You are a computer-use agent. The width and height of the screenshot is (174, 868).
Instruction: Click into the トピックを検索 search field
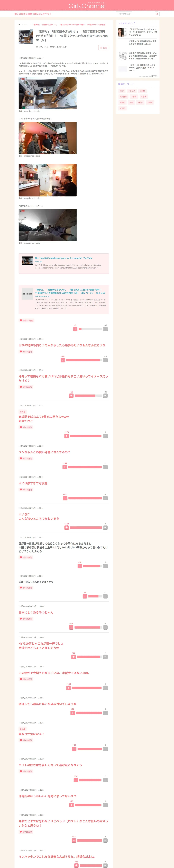click(135, 14)
